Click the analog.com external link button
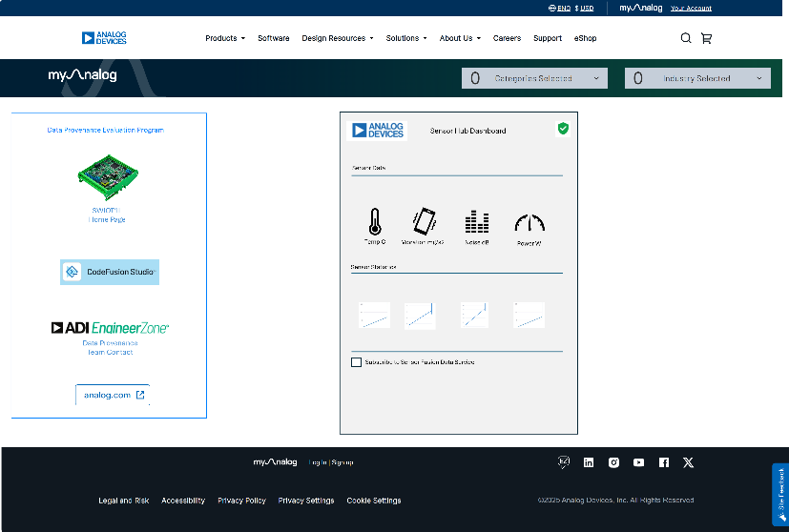Viewport: 789px width, 532px height. [114, 395]
